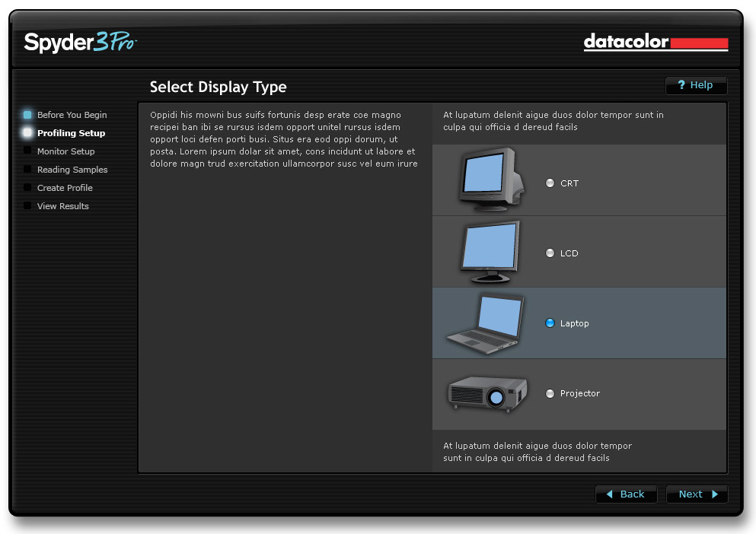
Task: Click the LCD label text
Action: [x=569, y=253]
